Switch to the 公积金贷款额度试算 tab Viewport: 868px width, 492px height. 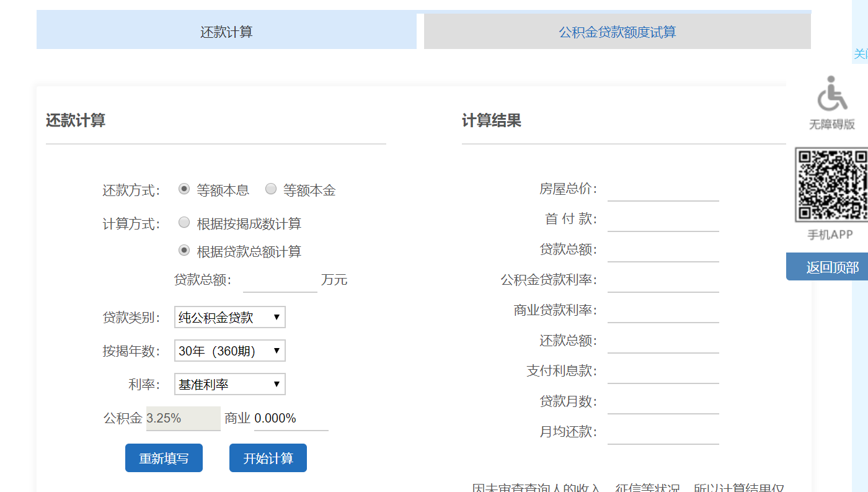[x=617, y=30]
